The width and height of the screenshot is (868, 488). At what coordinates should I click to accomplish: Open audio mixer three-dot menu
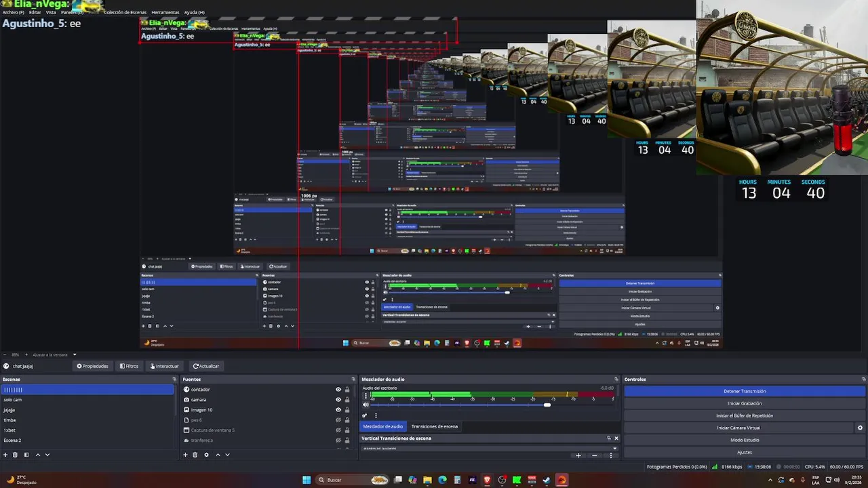376,415
